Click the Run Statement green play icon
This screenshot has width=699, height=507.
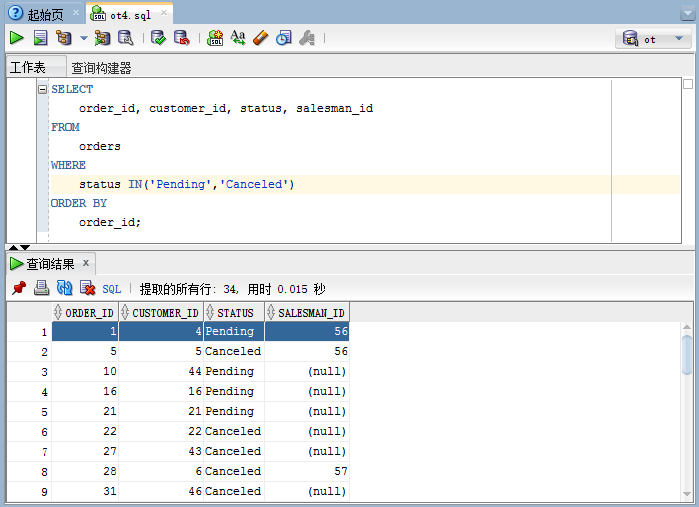tap(16, 38)
